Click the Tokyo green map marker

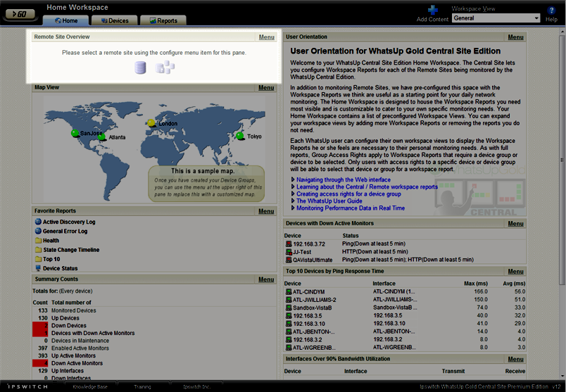tap(240, 136)
